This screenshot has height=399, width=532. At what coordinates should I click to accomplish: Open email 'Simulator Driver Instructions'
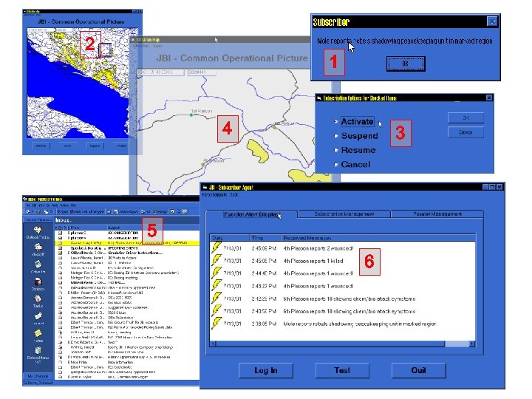127,253
